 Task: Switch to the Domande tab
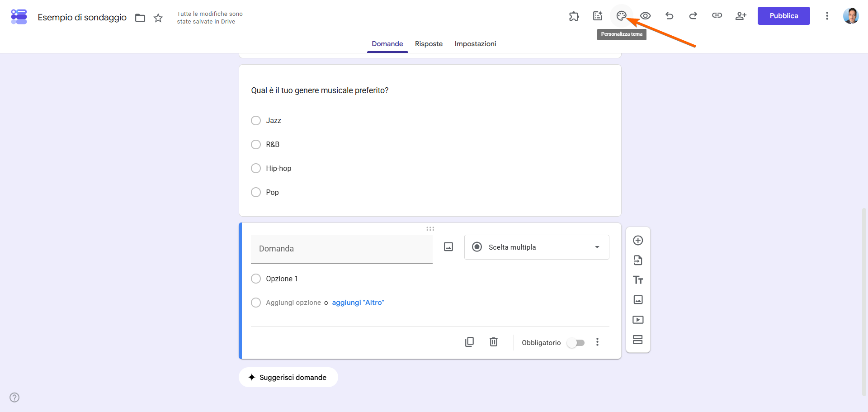click(387, 44)
